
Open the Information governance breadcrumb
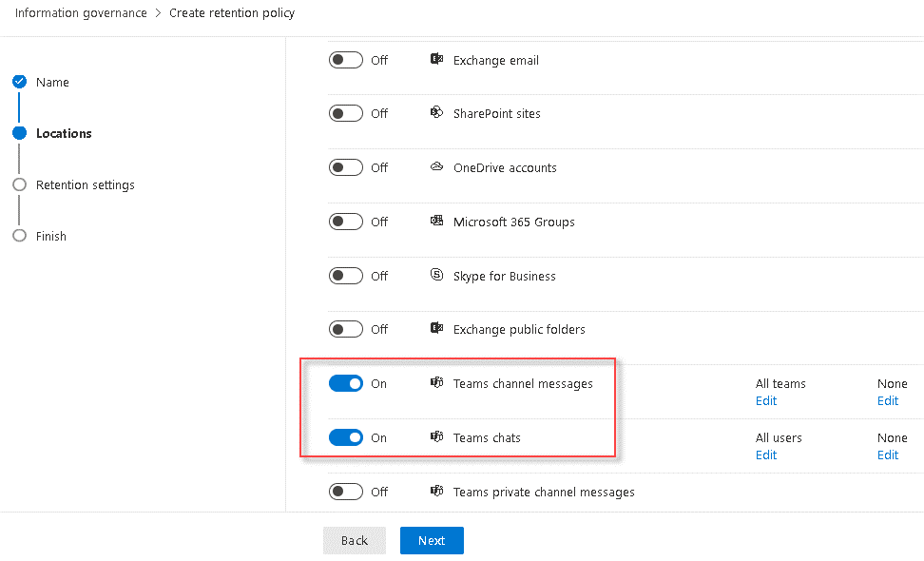tap(80, 13)
